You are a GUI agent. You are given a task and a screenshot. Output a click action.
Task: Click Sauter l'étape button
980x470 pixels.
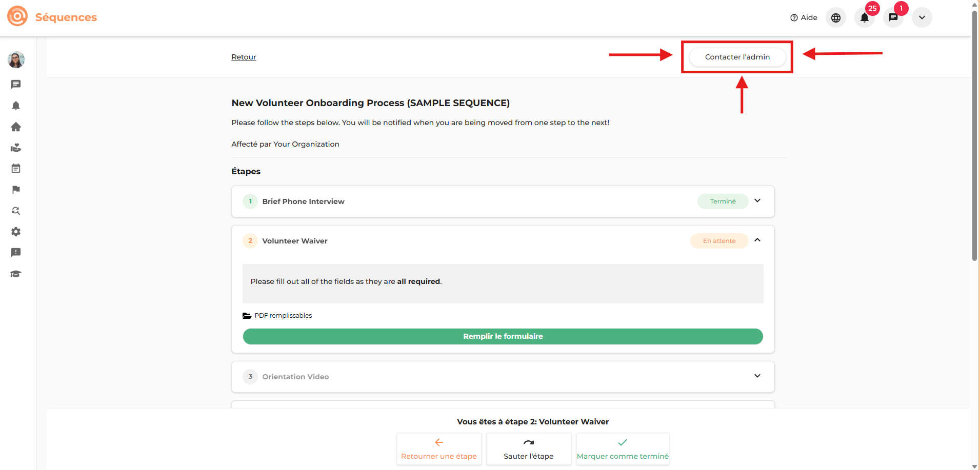click(x=528, y=449)
